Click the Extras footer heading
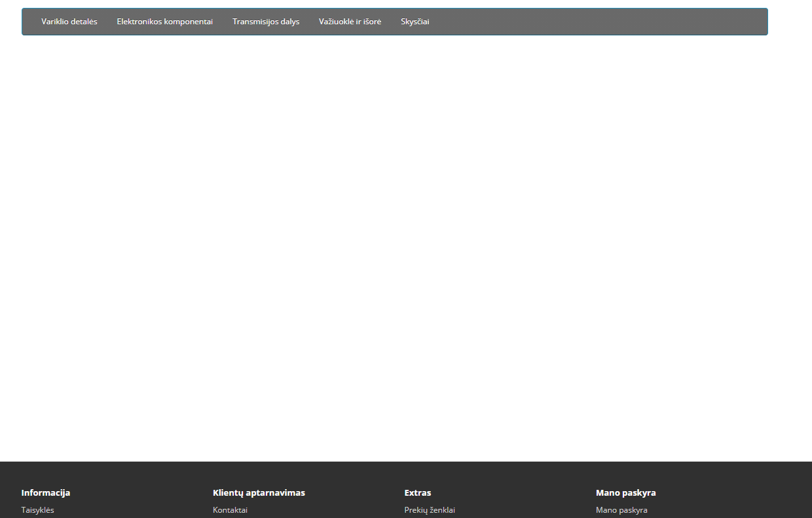The height and width of the screenshot is (518, 812). pyautogui.click(x=418, y=492)
